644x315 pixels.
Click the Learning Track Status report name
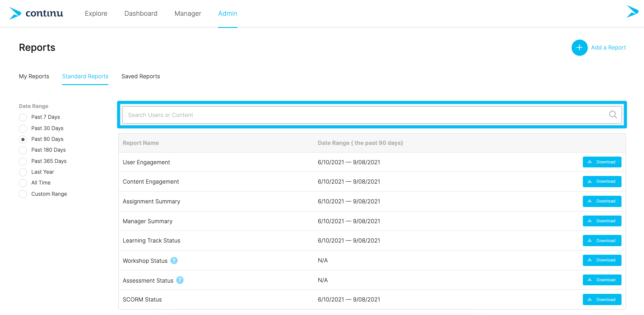[152, 241]
